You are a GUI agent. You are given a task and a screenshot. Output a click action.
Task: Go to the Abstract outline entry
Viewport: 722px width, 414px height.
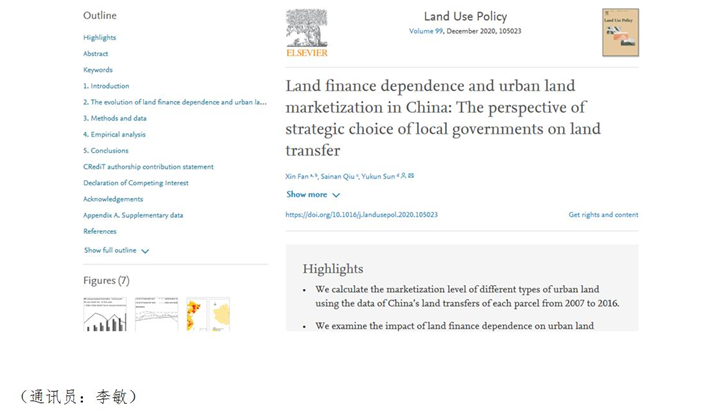click(x=96, y=54)
